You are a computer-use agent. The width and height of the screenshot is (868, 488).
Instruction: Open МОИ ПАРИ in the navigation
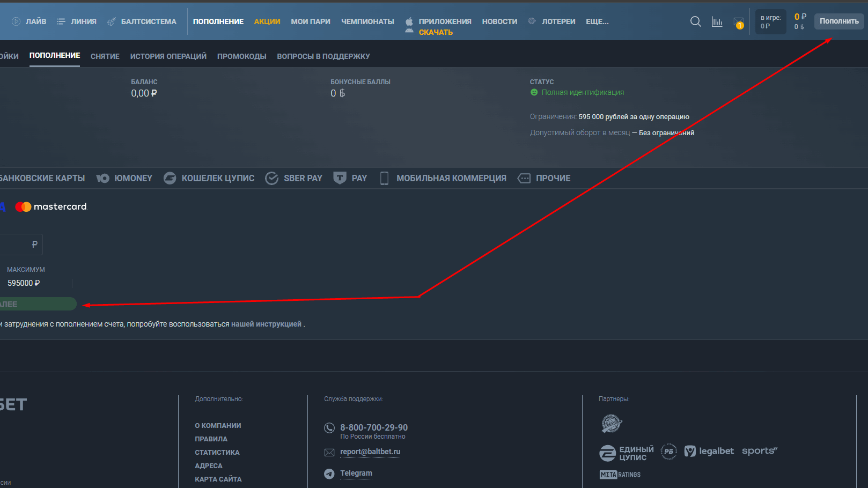coord(311,21)
